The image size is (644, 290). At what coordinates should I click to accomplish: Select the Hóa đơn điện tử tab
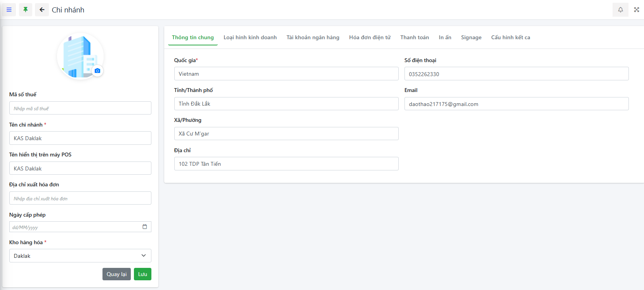tap(370, 38)
